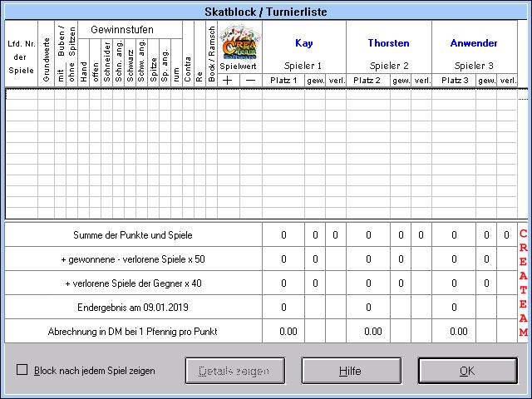Select the player name Kay header

pos(304,43)
